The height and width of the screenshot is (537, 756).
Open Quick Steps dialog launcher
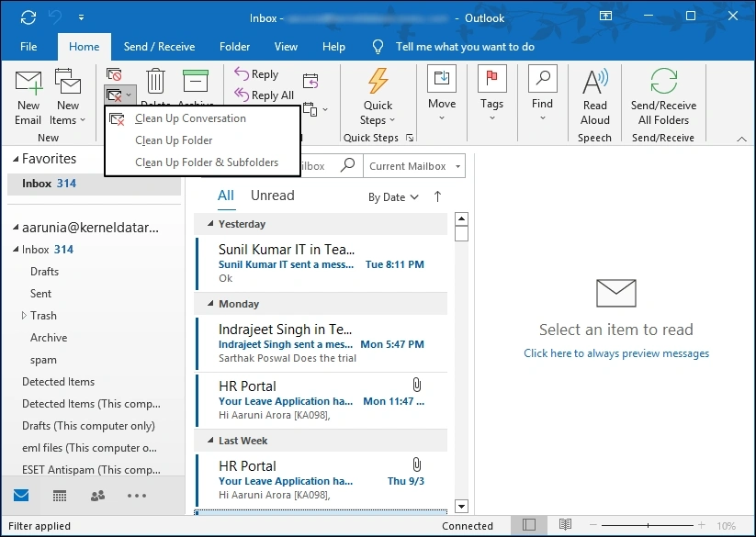click(410, 139)
